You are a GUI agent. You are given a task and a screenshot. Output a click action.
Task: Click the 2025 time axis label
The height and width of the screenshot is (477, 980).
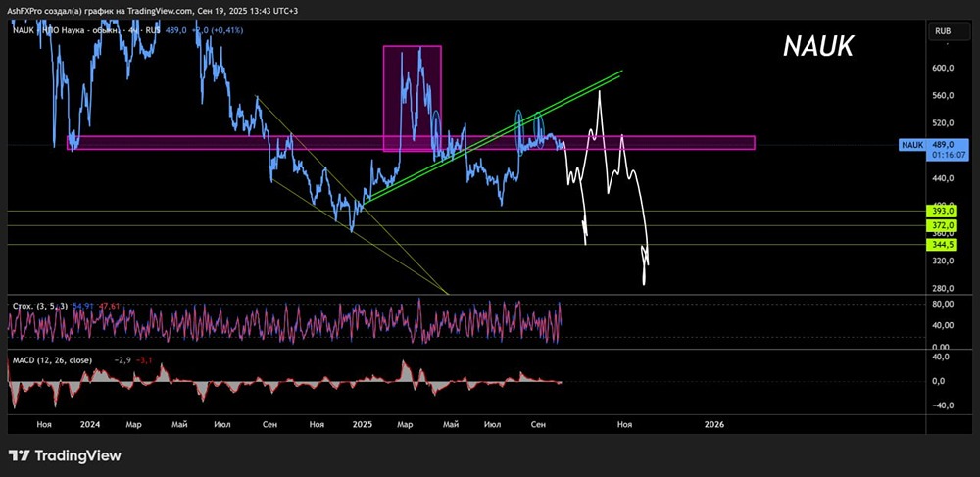click(363, 424)
